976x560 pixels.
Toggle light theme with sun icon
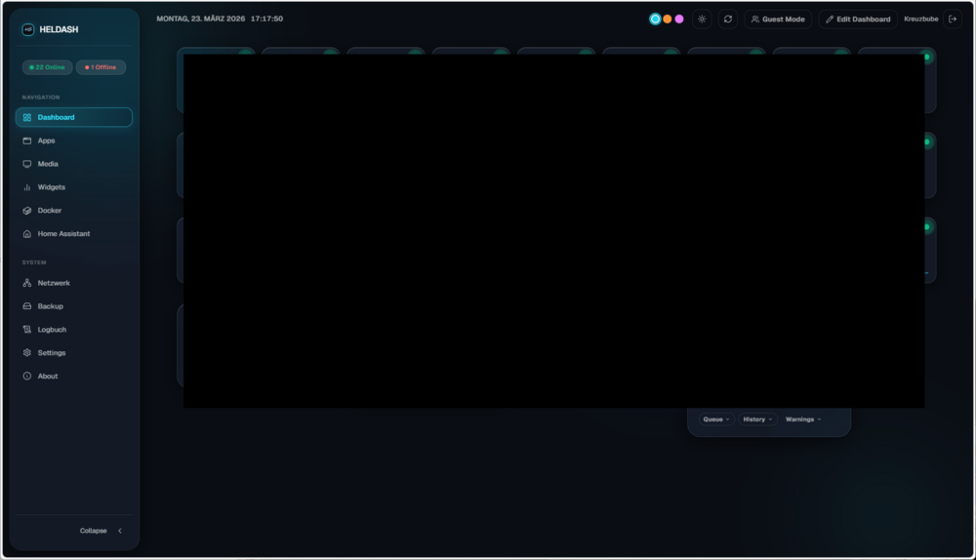[702, 20]
